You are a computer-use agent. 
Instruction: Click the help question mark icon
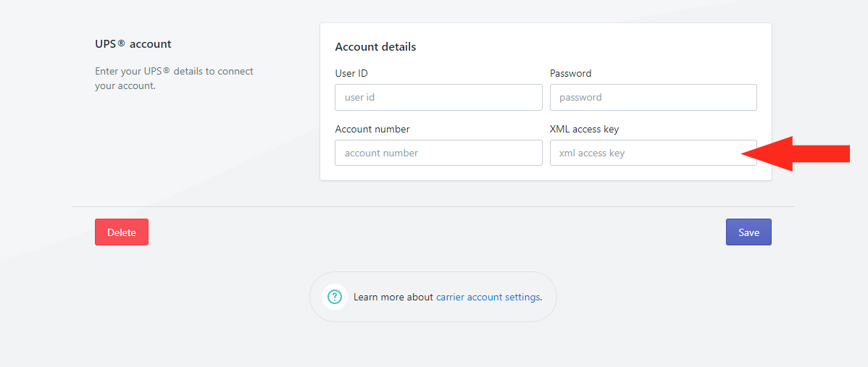point(334,297)
